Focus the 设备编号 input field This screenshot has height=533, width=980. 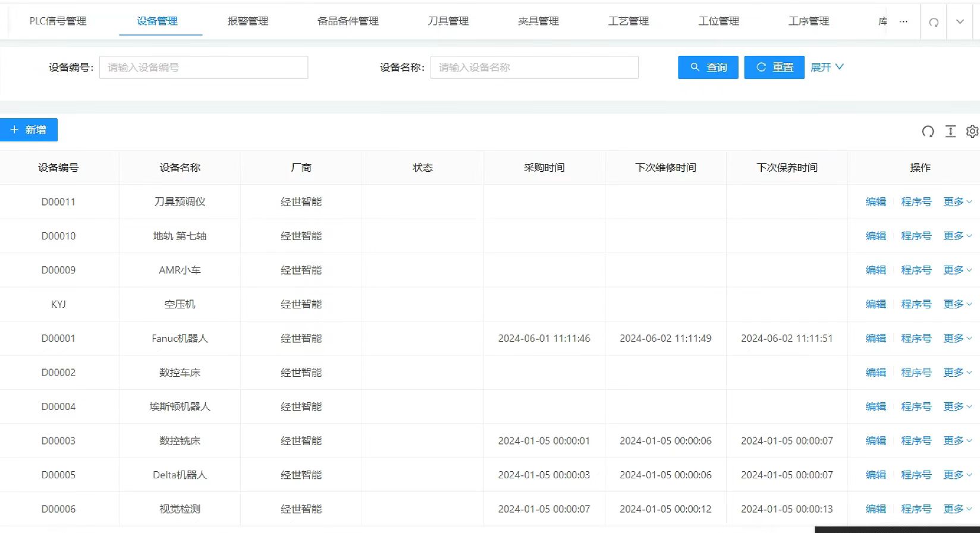coord(203,67)
